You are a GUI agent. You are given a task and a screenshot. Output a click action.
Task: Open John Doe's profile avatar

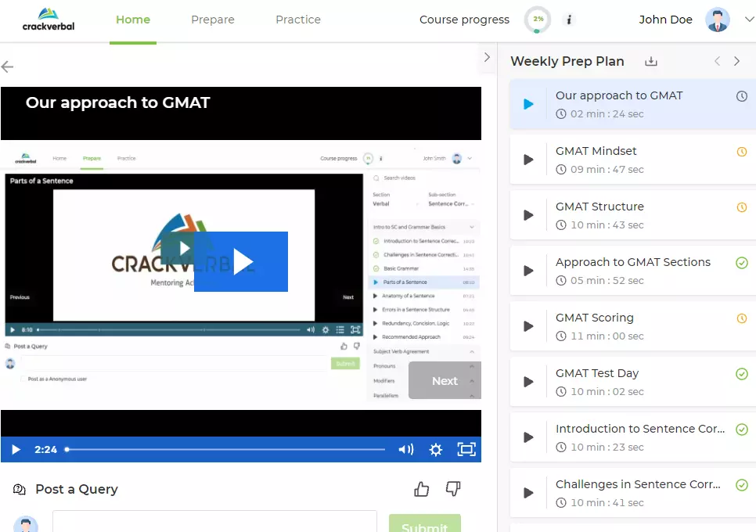pyautogui.click(x=718, y=20)
